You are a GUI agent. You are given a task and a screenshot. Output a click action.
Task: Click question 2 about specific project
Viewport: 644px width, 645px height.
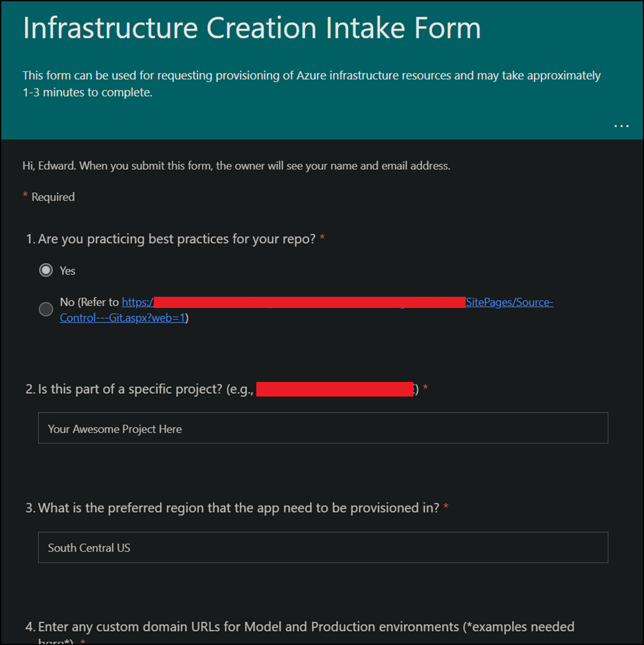(x=139, y=389)
